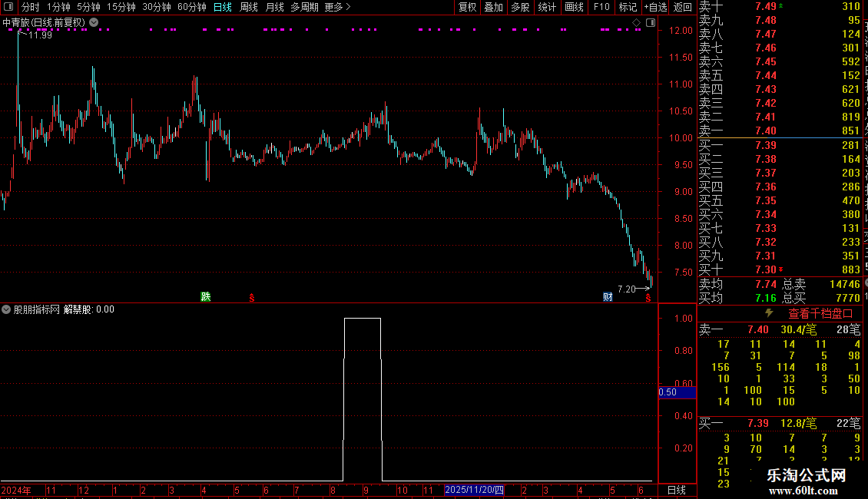This screenshot has height=499, width=868.
Task: Switch to 分时 intraday view
Action: coord(31,7)
